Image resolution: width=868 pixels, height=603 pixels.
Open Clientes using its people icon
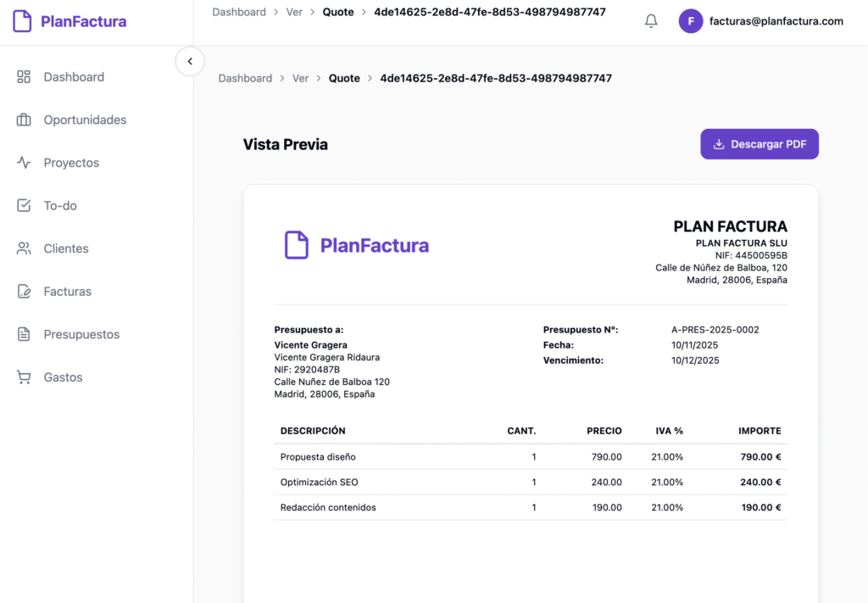[x=24, y=248]
